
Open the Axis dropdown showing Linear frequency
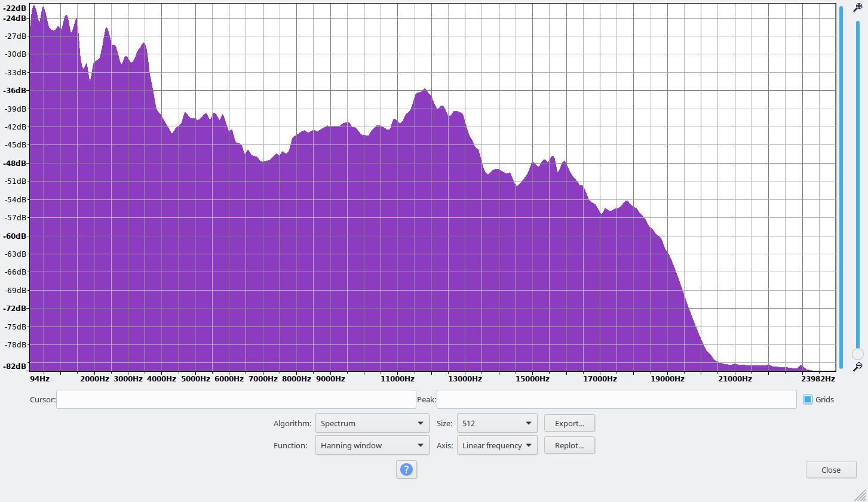(497, 445)
